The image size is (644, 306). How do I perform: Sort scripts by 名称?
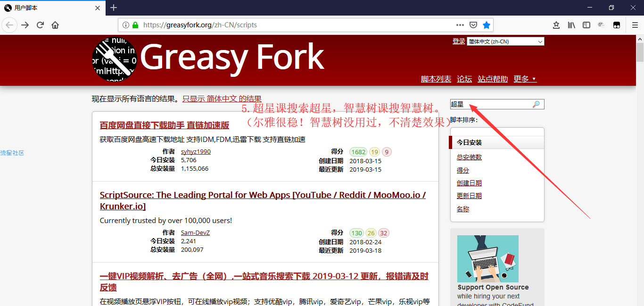click(x=463, y=209)
